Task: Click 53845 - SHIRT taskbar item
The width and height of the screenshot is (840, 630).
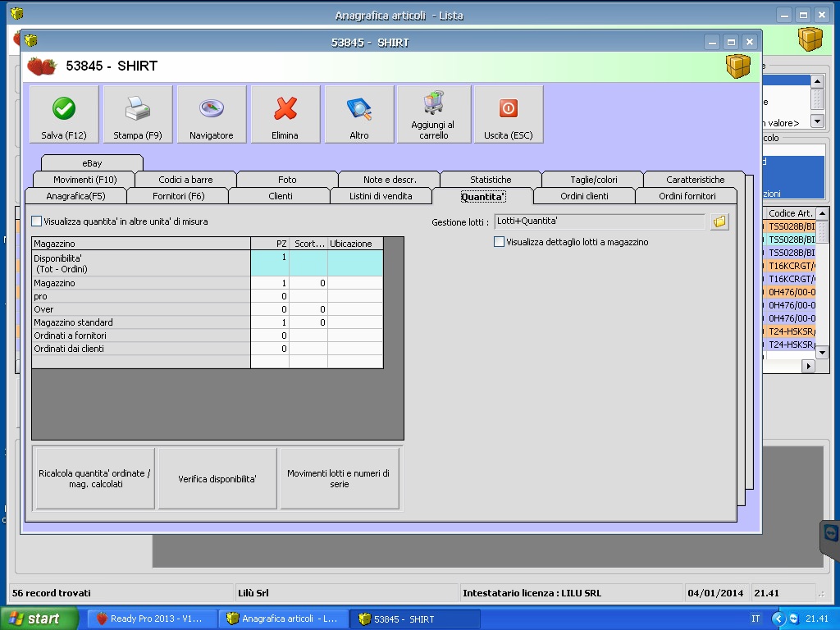Action: pos(415,619)
